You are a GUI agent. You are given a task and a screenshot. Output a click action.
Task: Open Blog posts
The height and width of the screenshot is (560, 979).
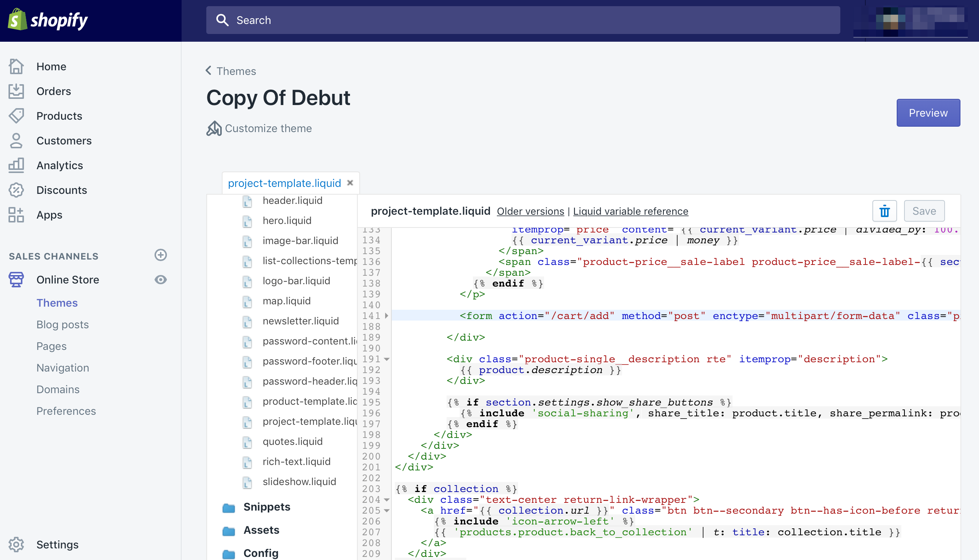point(63,324)
